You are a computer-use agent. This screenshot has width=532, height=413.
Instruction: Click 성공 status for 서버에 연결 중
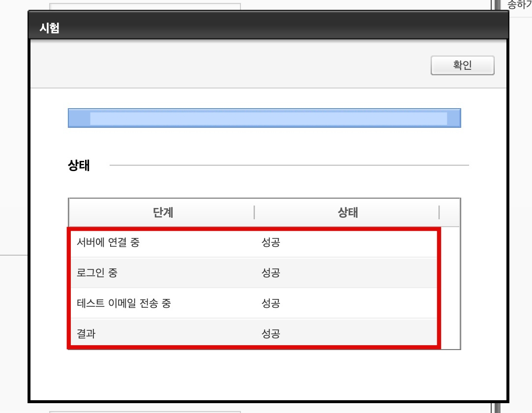(271, 242)
